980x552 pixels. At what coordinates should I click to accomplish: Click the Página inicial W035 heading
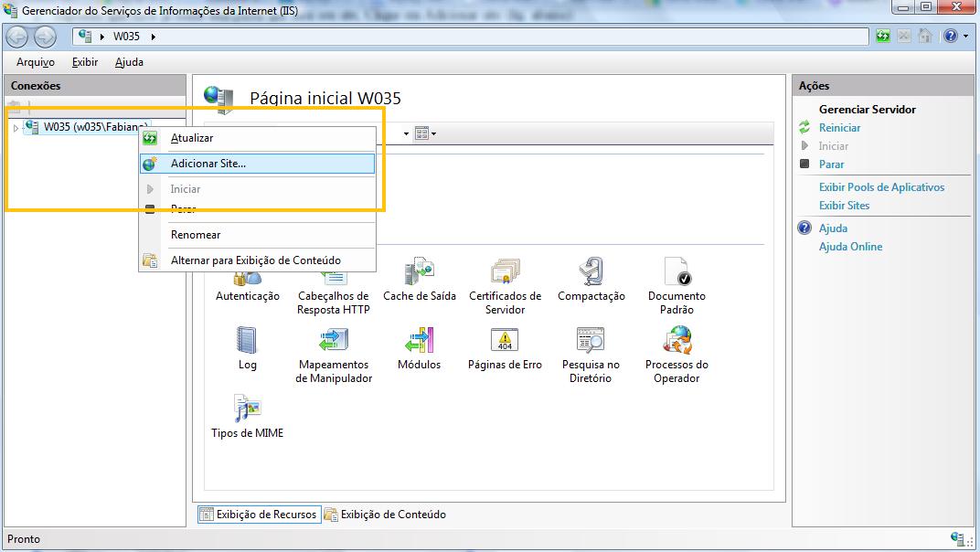325,98
